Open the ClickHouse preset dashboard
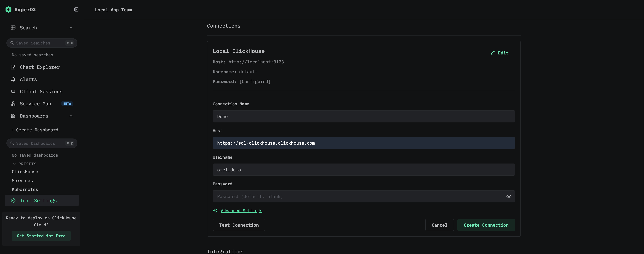The image size is (644, 254). (x=25, y=172)
